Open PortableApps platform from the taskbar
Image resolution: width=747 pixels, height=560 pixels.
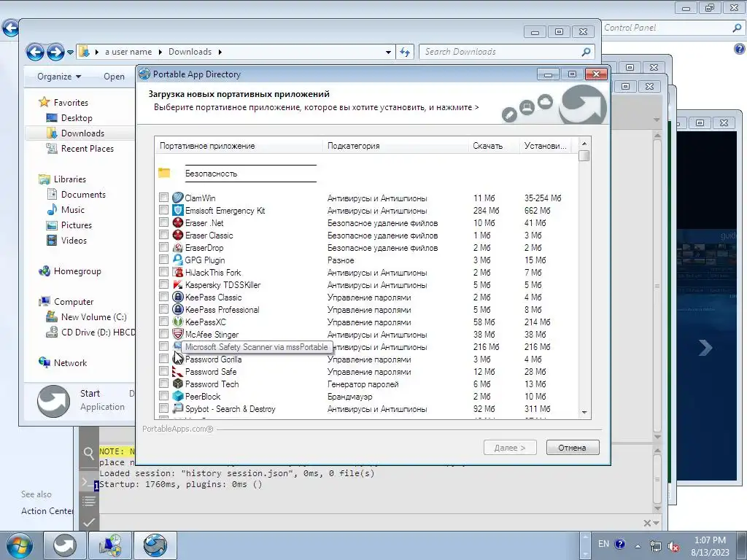pyautogui.click(x=64, y=545)
